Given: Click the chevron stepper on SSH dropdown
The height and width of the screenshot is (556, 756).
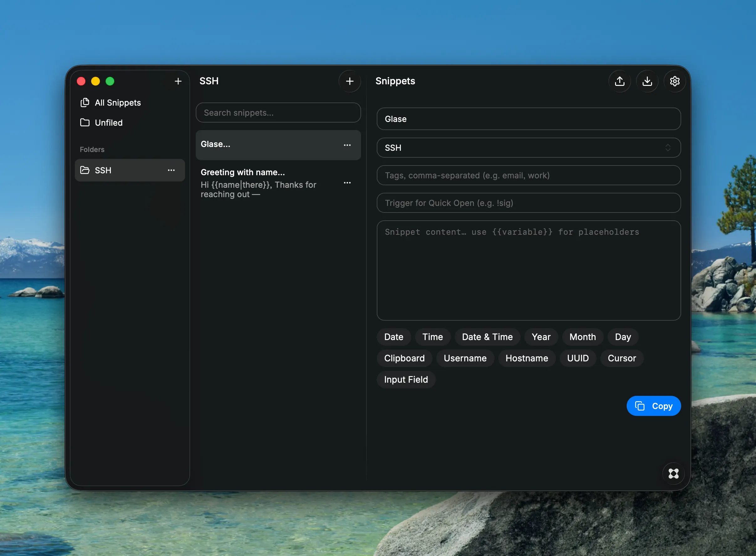Looking at the screenshot, I should click(668, 148).
